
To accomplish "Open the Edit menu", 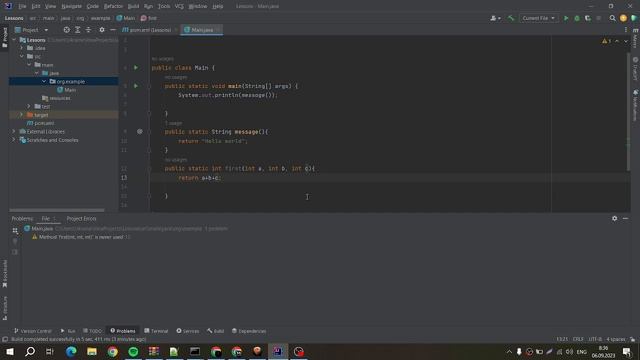I will (36, 6).
